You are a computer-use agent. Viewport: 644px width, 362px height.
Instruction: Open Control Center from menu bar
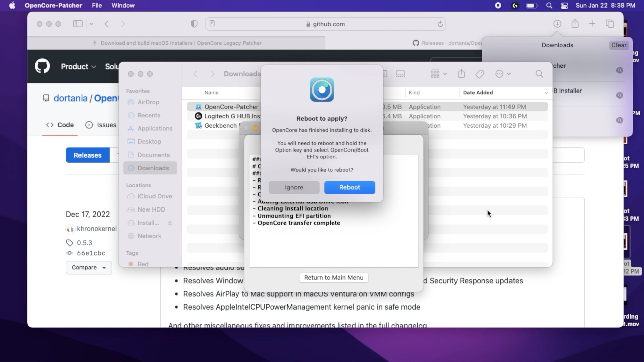click(x=565, y=5)
